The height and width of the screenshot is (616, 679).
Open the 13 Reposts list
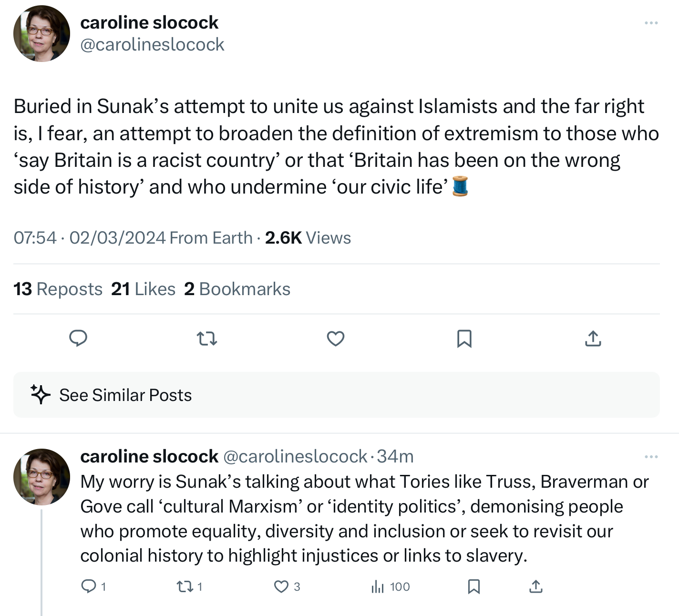(58, 289)
